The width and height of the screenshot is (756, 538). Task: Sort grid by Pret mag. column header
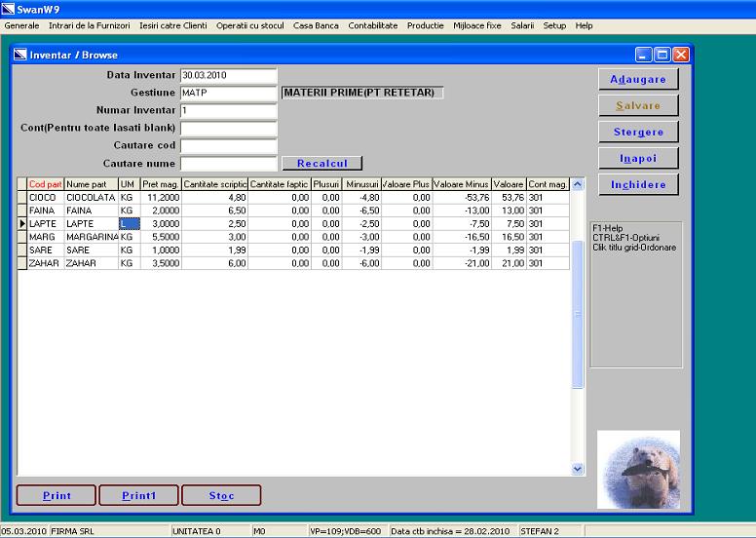point(161,183)
